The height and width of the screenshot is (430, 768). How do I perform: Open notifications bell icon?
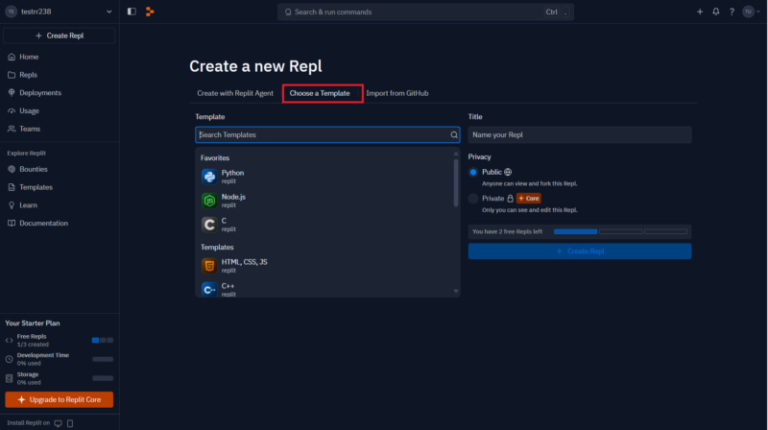(715, 12)
